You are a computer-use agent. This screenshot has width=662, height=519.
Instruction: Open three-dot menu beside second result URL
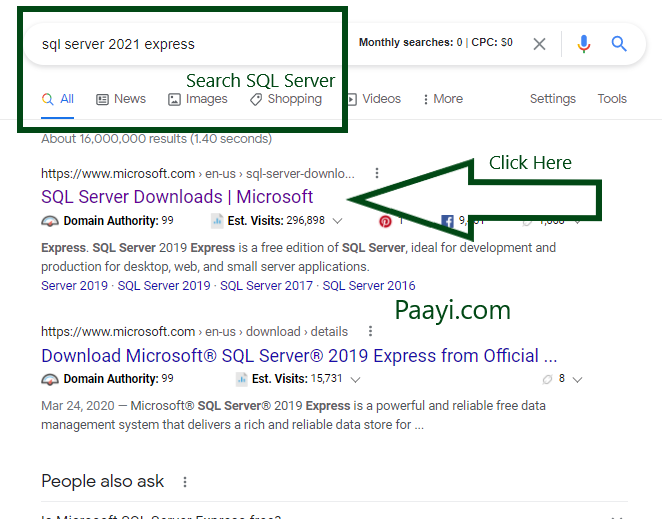tap(369, 331)
